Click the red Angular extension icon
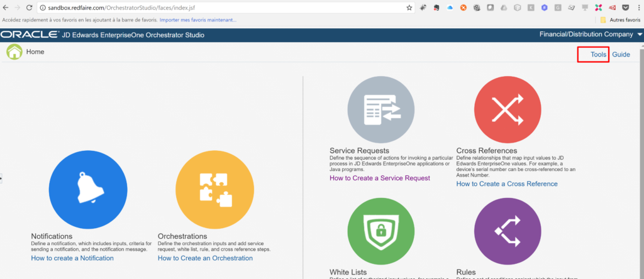 pyautogui.click(x=611, y=8)
